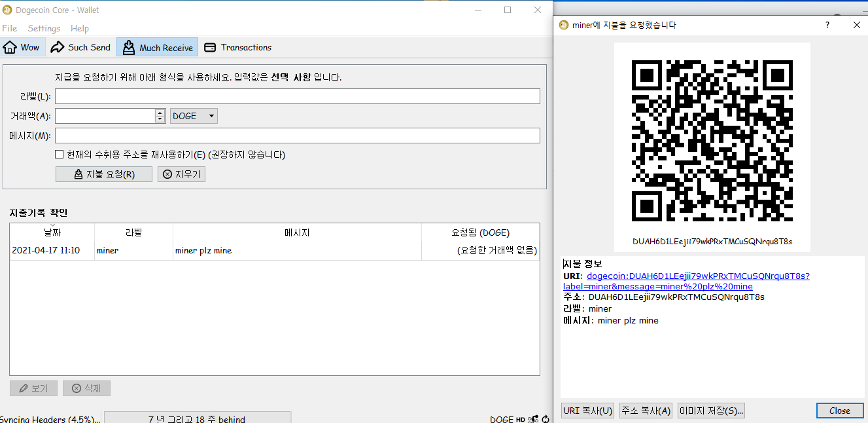Click the network connections status icon
868x423 pixels.
pos(533,419)
